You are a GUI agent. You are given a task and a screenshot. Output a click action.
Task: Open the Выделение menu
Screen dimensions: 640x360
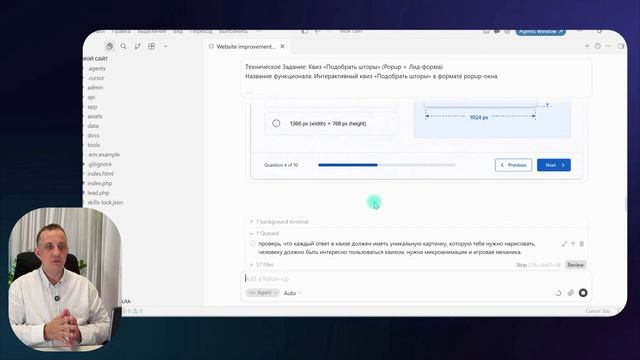(152, 31)
